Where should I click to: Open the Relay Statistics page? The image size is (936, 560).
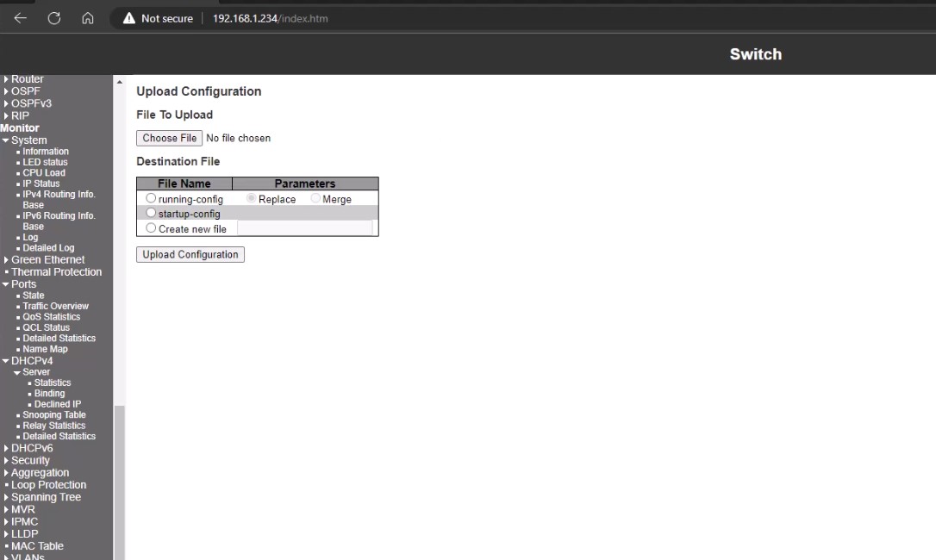tap(53, 426)
